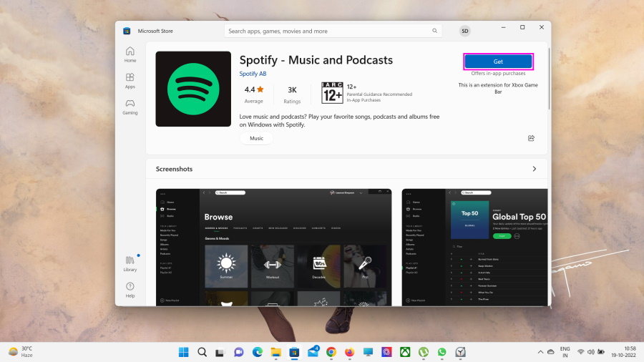644x362 pixels.
Task: Open the Global Top 50 screenshot thumbnail
Action: [475, 248]
